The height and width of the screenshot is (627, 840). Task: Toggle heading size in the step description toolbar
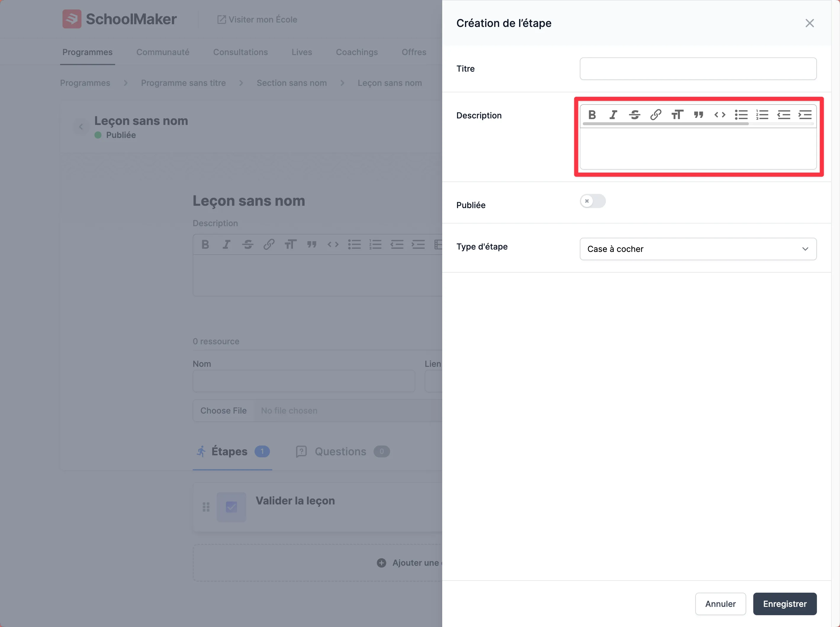pos(677,115)
